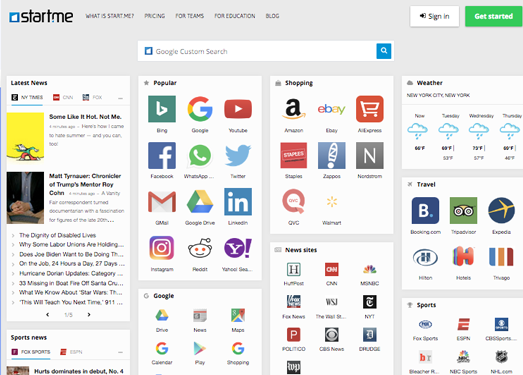Open Ebay in Shopping widget
The height and width of the screenshot is (375, 523).
pyautogui.click(x=332, y=109)
